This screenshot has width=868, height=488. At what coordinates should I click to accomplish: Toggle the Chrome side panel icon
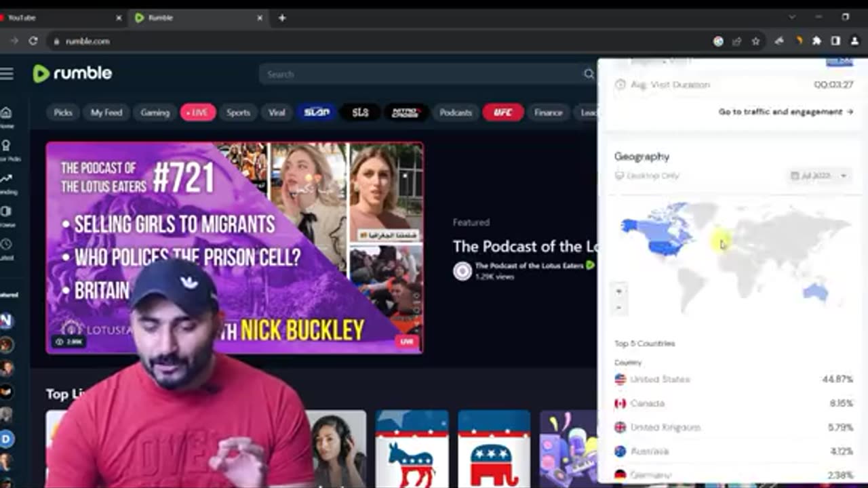click(835, 41)
